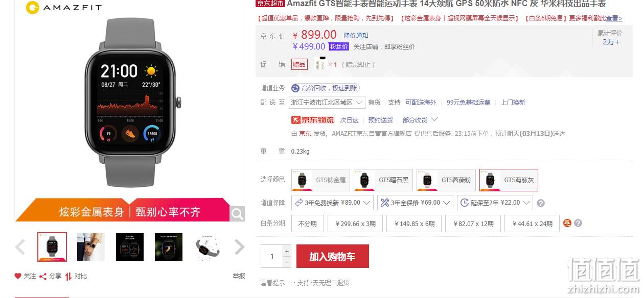Screen dimensions: 644x298
Task: Open the 浙江宁波市江北区城区 delivery address dropdown
Action: pyautogui.click(x=327, y=102)
